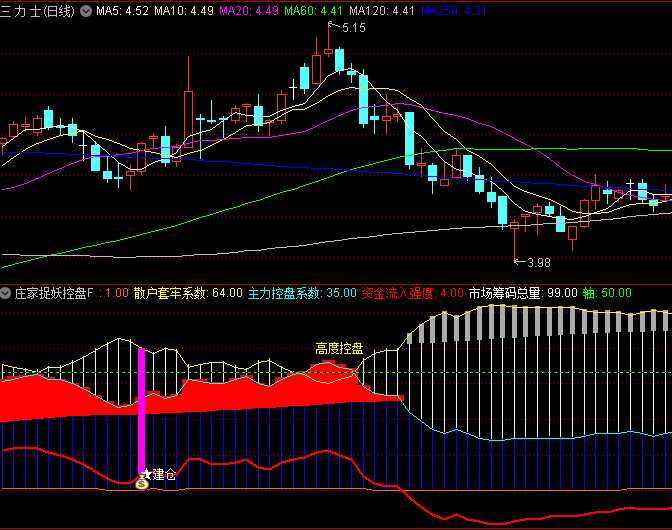Click 主力控盘系数: 35.00 value
672x530 pixels.
click(302, 293)
